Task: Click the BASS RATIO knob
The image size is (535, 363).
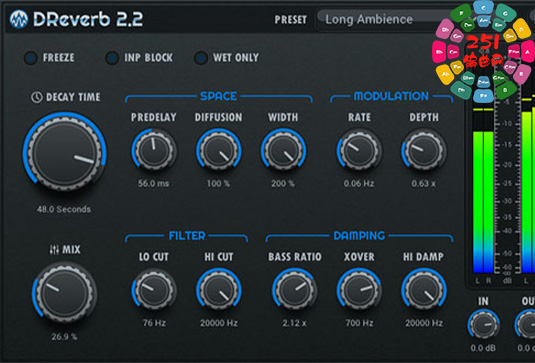Action: pyautogui.click(x=295, y=290)
